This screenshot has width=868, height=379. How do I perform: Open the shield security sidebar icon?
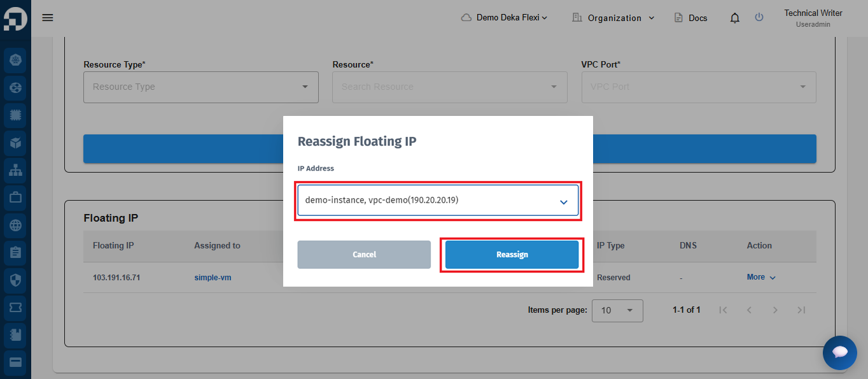(x=16, y=280)
